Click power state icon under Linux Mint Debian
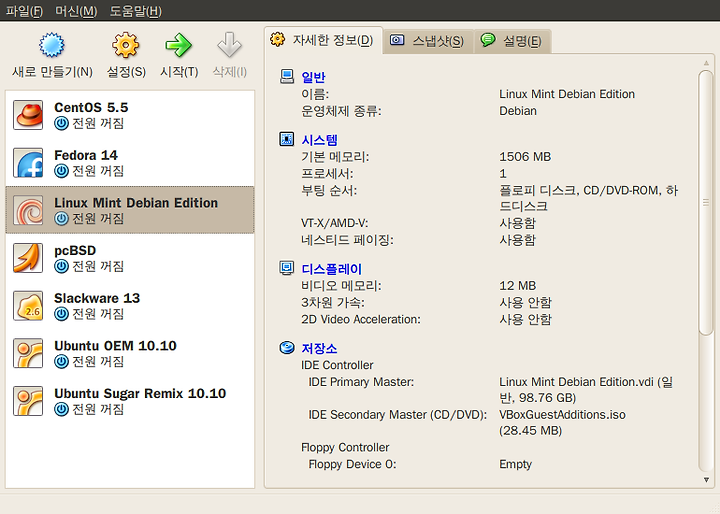 (61, 219)
